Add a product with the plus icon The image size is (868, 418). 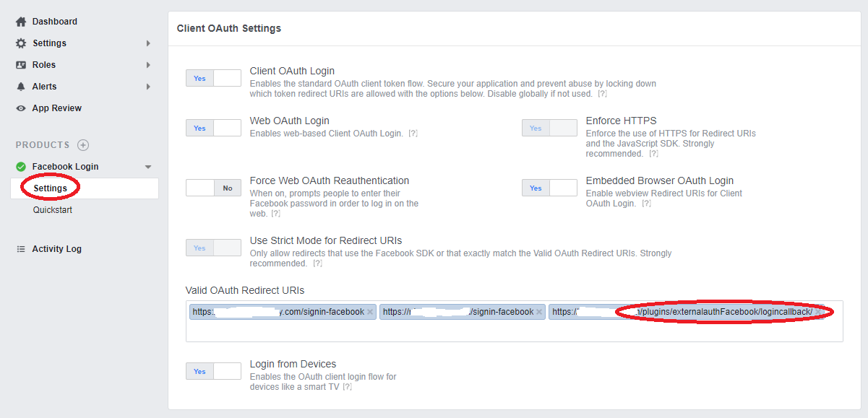83,145
